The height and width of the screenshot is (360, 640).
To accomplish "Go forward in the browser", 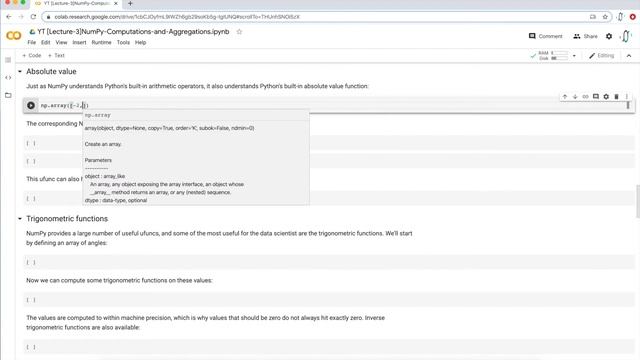I will 21,17.
